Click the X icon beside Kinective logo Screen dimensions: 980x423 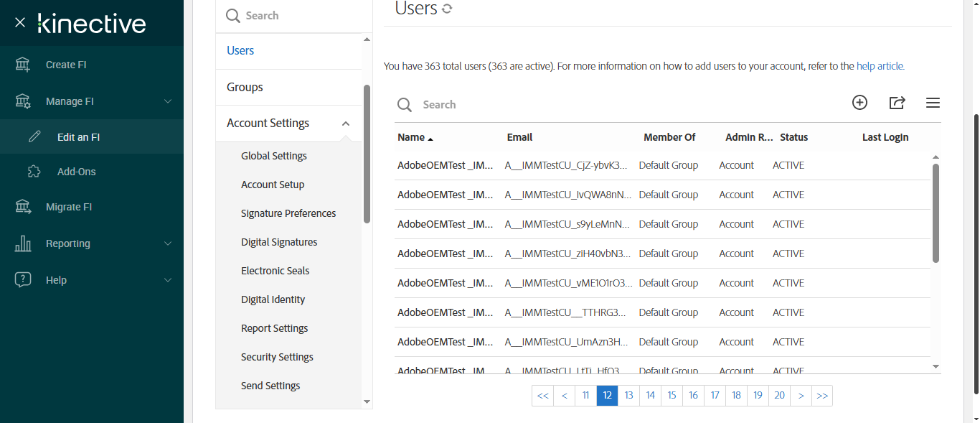pos(20,22)
